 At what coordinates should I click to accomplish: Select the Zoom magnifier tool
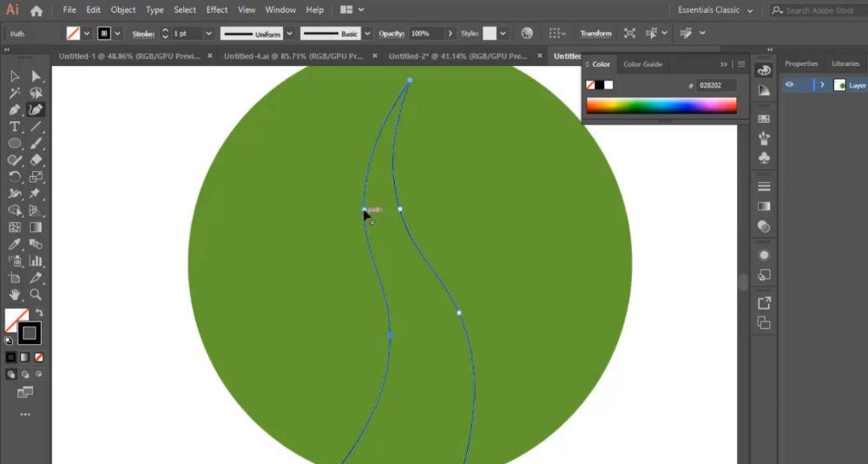coord(36,294)
